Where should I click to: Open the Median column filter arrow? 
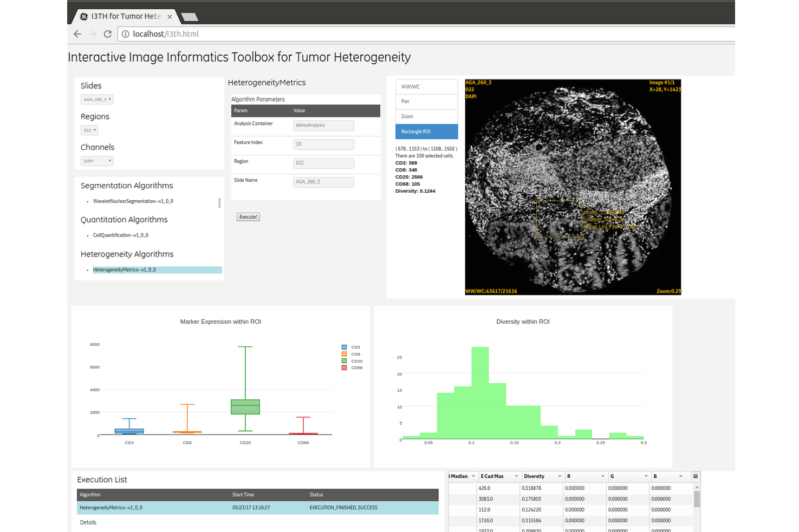[473, 476]
